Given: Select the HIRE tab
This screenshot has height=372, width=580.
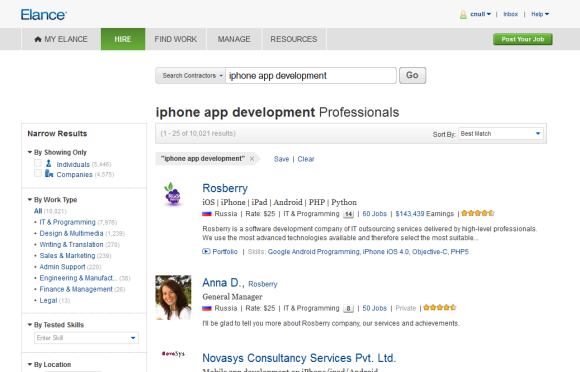Looking at the screenshot, I should 123,39.
